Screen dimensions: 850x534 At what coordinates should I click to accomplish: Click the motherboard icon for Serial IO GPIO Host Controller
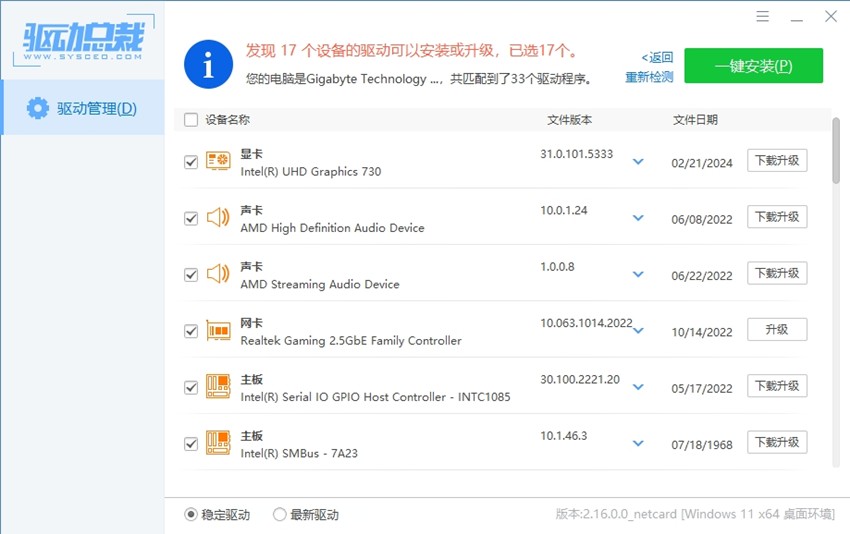(218, 387)
